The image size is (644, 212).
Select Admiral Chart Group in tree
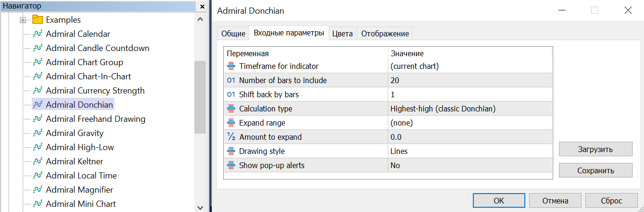coord(85,62)
